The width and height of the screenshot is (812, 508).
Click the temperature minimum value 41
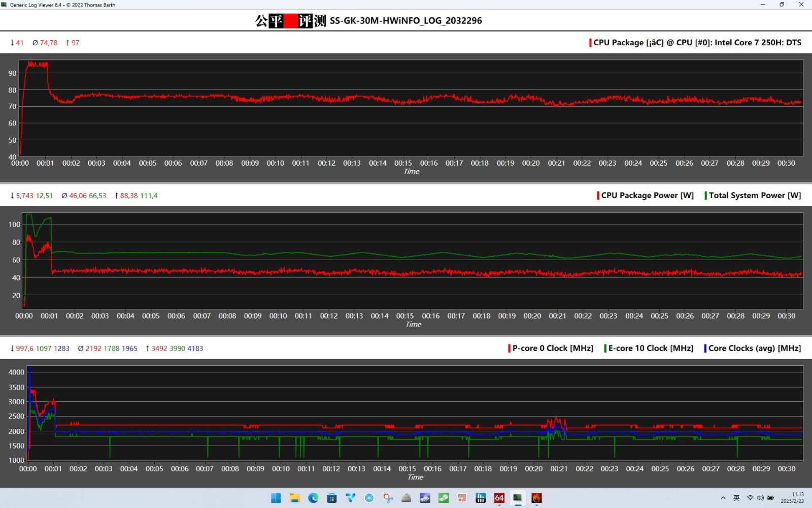pyautogui.click(x=19, y=43)
